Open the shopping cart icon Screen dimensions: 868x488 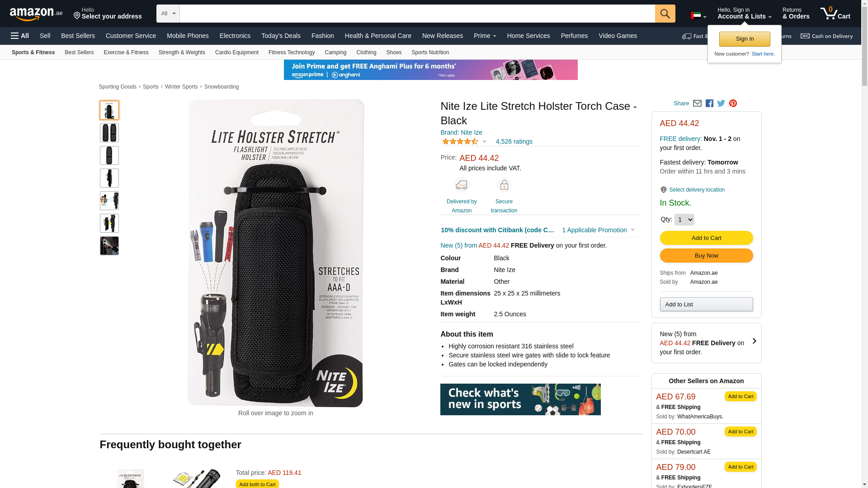(835, 13)
